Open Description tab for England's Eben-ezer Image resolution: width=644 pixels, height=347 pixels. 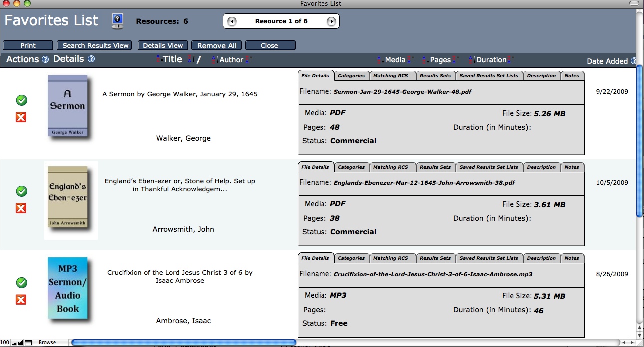[541, 167]
